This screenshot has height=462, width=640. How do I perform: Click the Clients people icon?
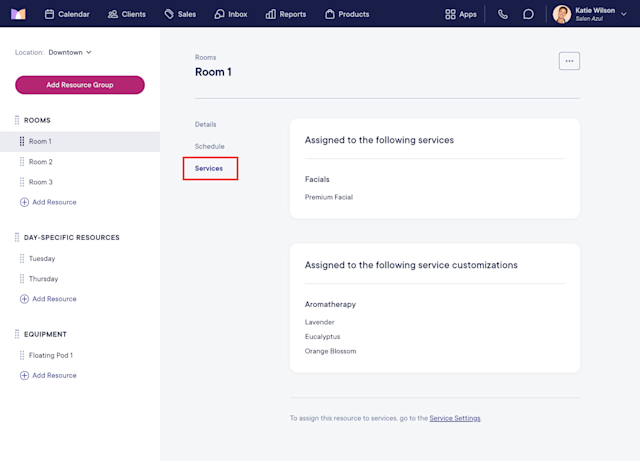pos(113,14)
